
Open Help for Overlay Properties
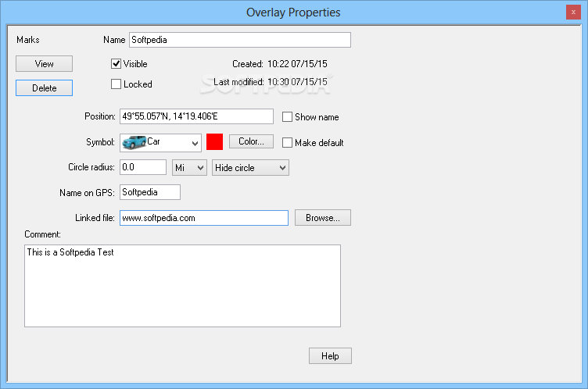[x=330, y=356]
